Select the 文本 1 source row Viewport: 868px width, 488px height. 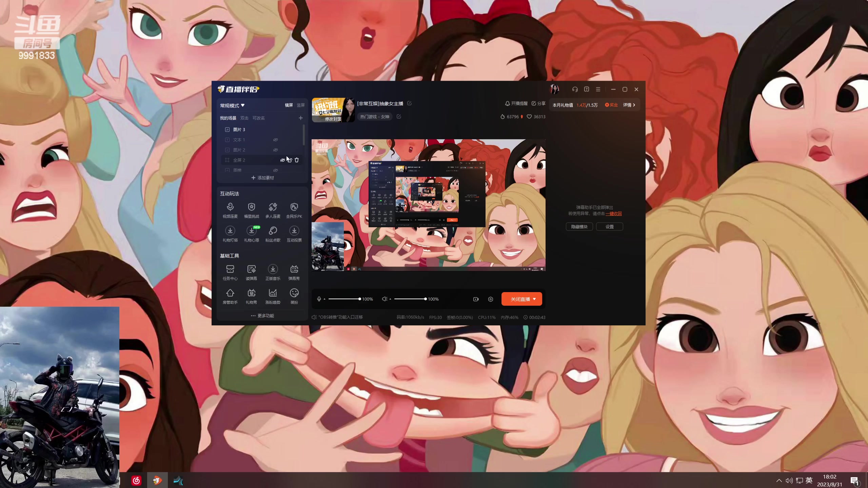coord(262,140)
